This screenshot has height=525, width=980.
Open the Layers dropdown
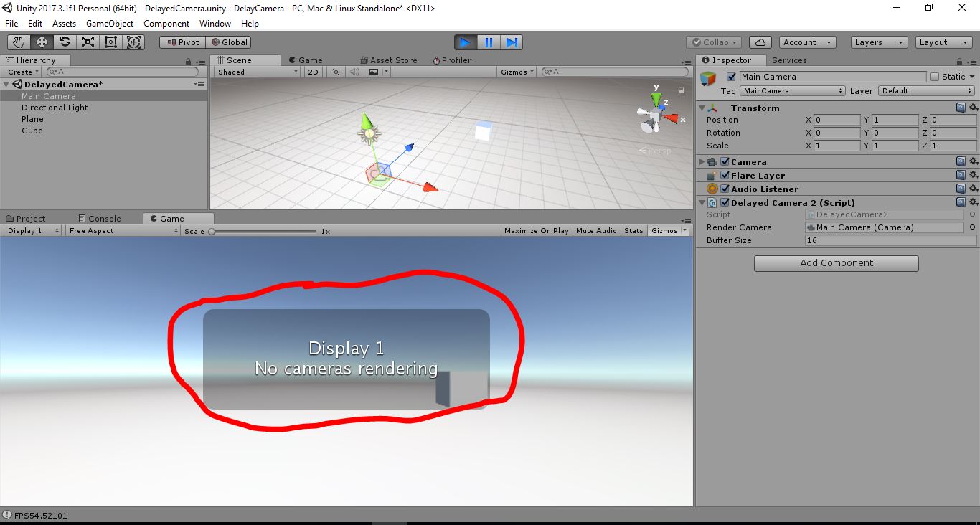click(x=879, y=42)
